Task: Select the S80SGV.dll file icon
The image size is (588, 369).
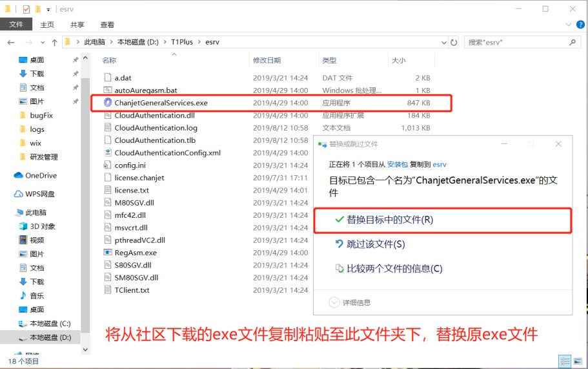Action: pyautogui.click(x=108, y=265)
